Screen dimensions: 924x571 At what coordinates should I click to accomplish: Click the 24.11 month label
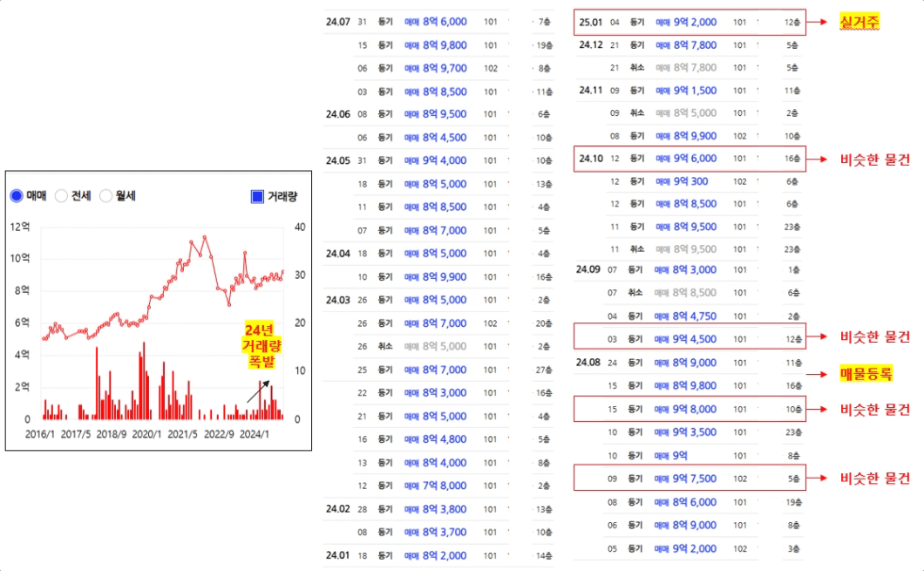[590, 90]
